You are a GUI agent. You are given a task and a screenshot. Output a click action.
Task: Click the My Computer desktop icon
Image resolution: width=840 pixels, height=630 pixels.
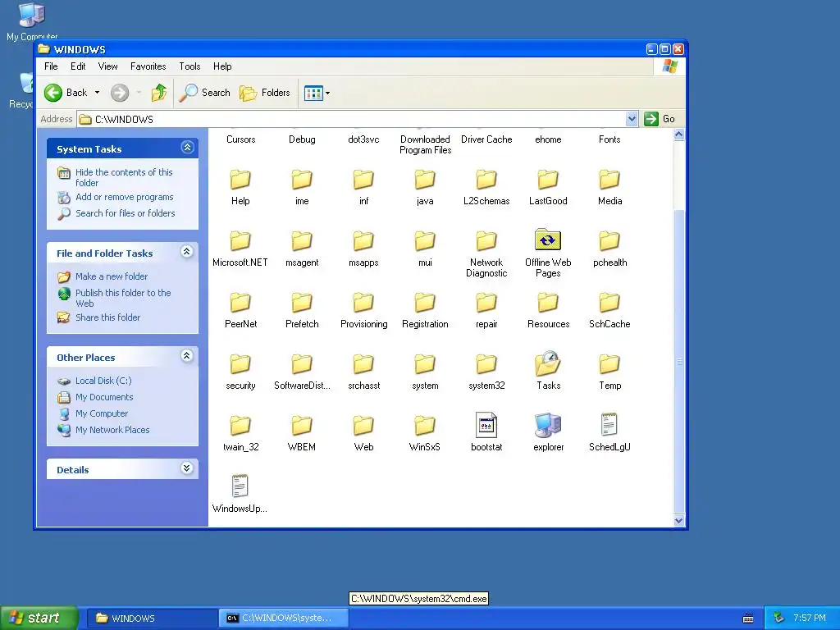tap(32, 21)
